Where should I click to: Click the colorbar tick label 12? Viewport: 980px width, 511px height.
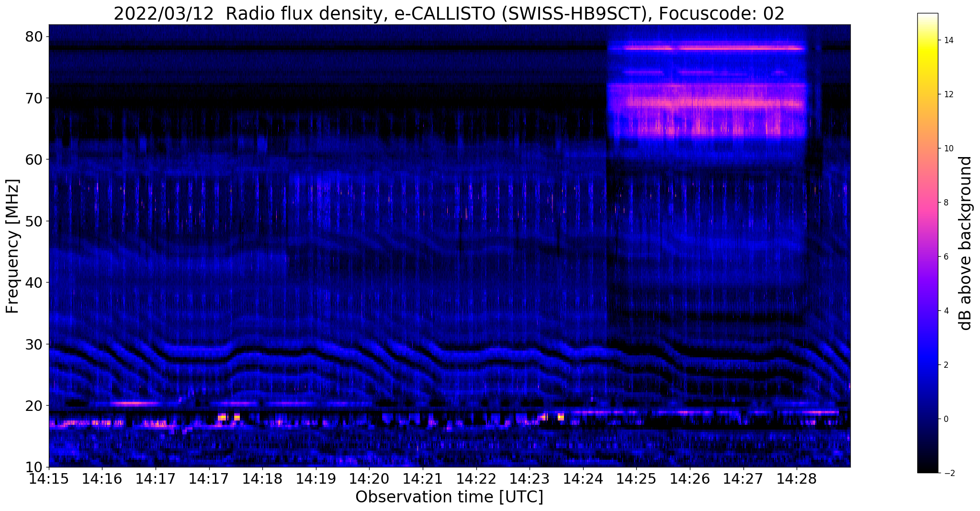click(948, 94)
